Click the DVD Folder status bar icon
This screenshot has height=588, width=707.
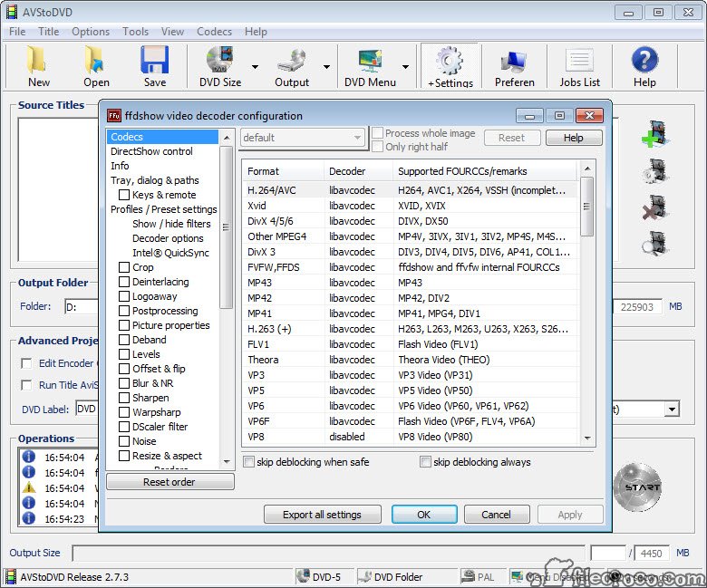(364, 576)
